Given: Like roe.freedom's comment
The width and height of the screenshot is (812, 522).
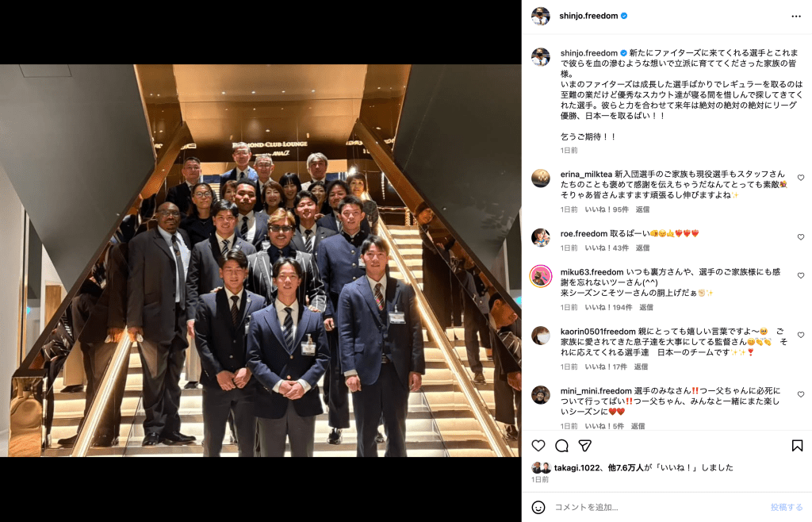Looking at the screenshot, I should (x=801, y=237).
